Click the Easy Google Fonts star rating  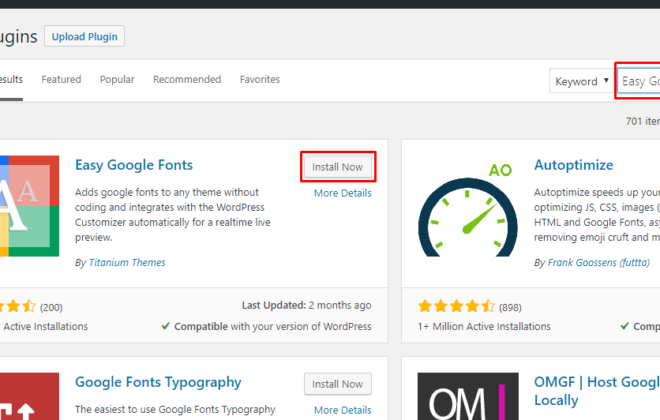[18, 306]
